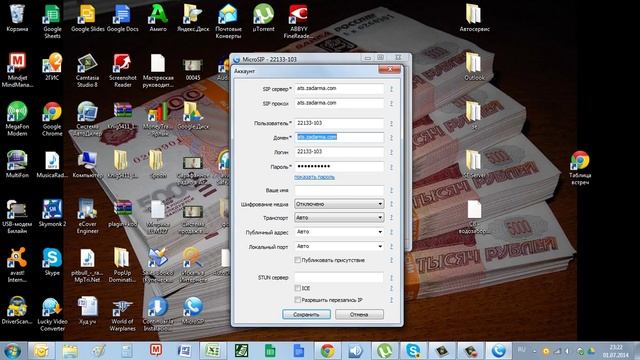Enable Публиковать присутствие checkbox
Viewport: 640px width, 360px height.
click(298, 260)
